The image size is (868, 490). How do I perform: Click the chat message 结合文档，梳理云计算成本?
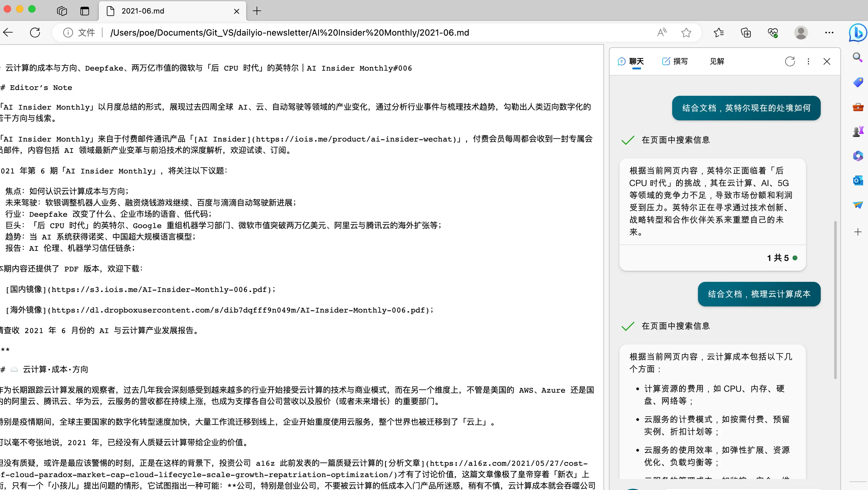pyautogui.click(x=759, y=294)
